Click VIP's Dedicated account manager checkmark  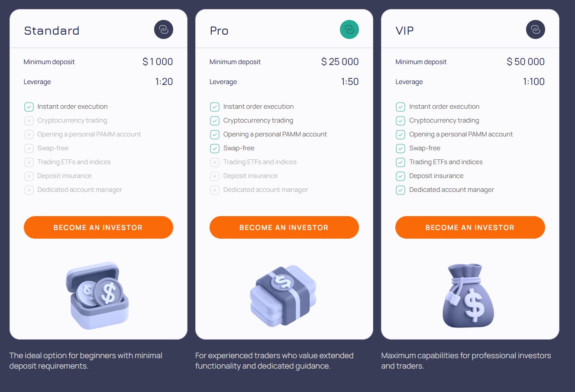[x=401, y=190]
